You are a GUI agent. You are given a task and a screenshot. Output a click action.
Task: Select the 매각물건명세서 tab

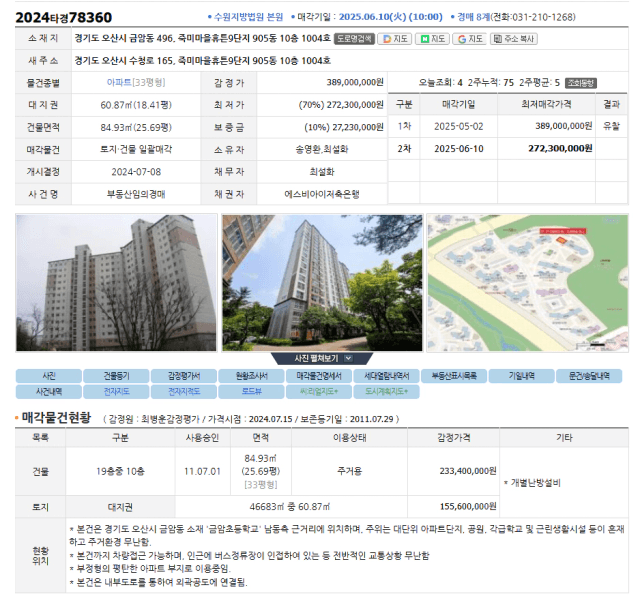tap(319, 376)
